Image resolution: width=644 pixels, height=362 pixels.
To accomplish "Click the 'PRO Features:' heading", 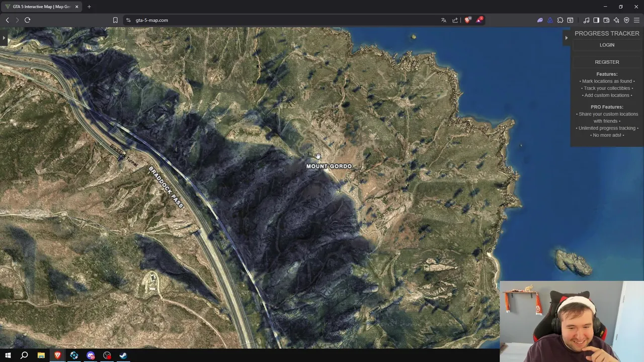I will coord(607,107).
